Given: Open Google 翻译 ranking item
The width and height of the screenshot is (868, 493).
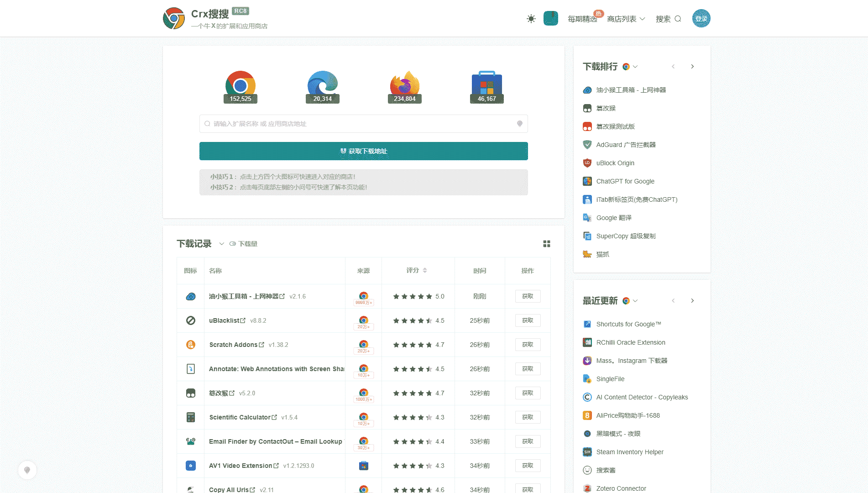Looking at the screenshot, I should tap(607, 218).
